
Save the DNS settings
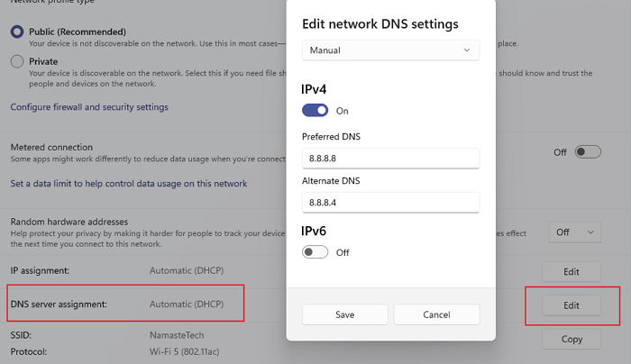pyautogui.click(x=345, y=314)
